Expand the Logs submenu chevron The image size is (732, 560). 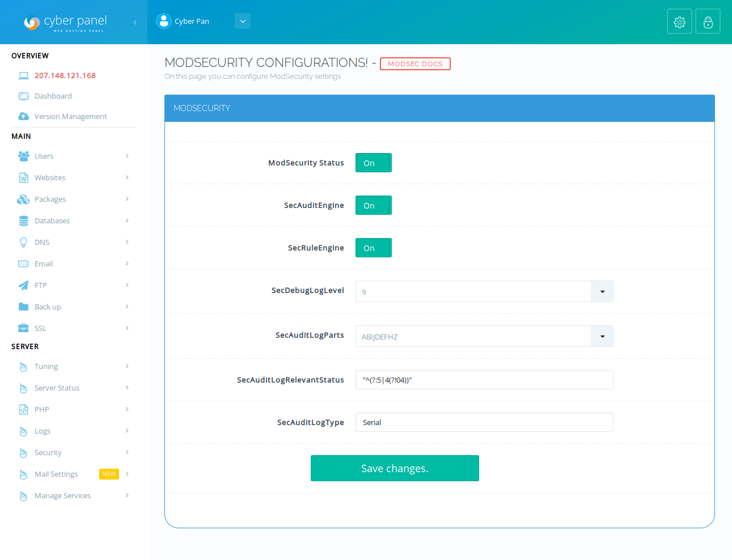tap(127, 431)
